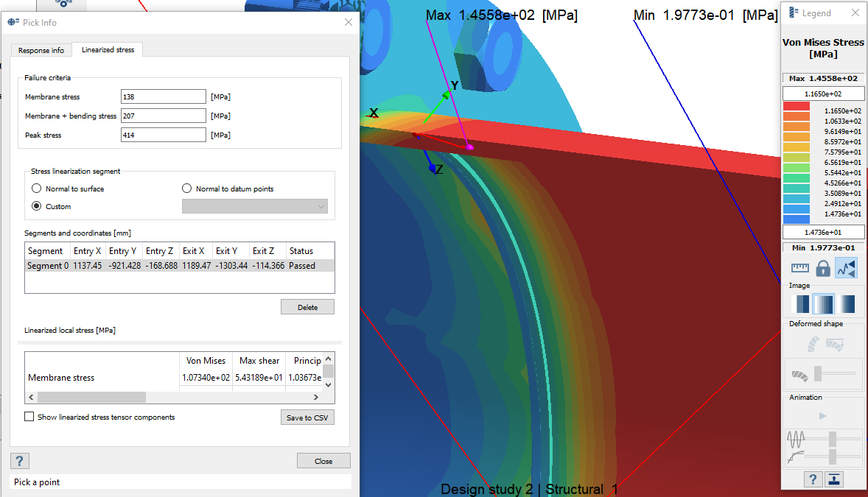Click the Membrane stress value input field
The height and width of the screenshot is (497, 868).
tap(163, 96)
